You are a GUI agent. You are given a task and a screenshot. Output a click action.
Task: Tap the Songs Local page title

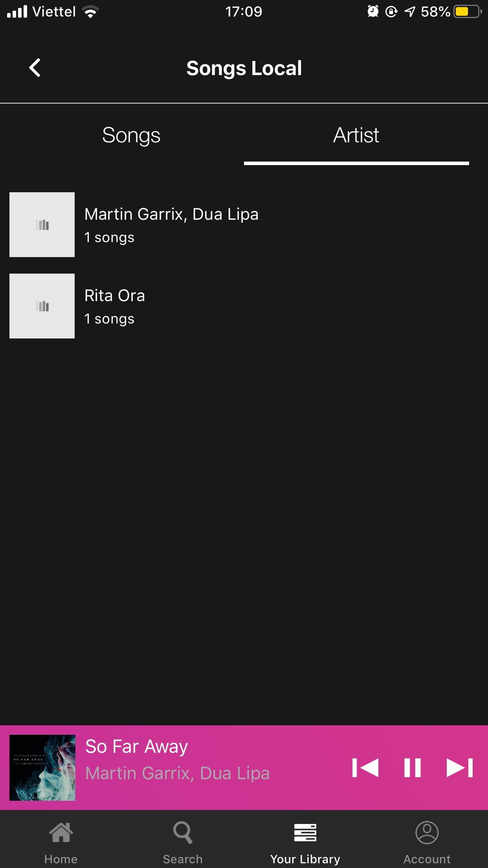(x=244, y=68)
